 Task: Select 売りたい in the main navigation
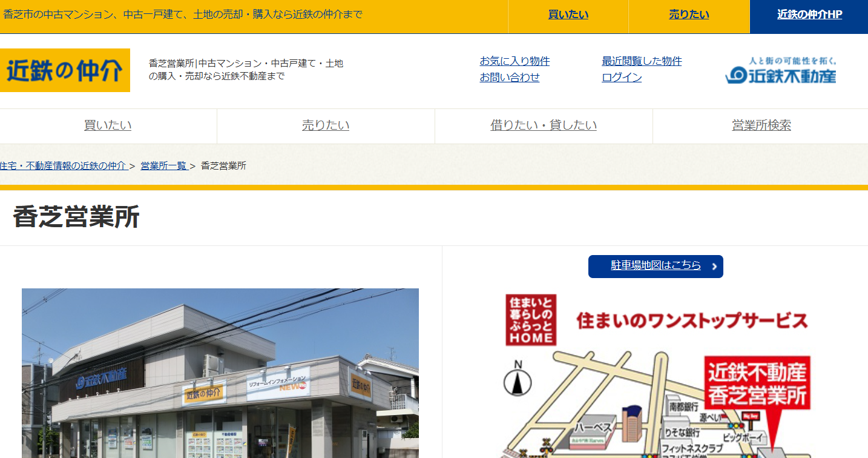coord(326,125)
